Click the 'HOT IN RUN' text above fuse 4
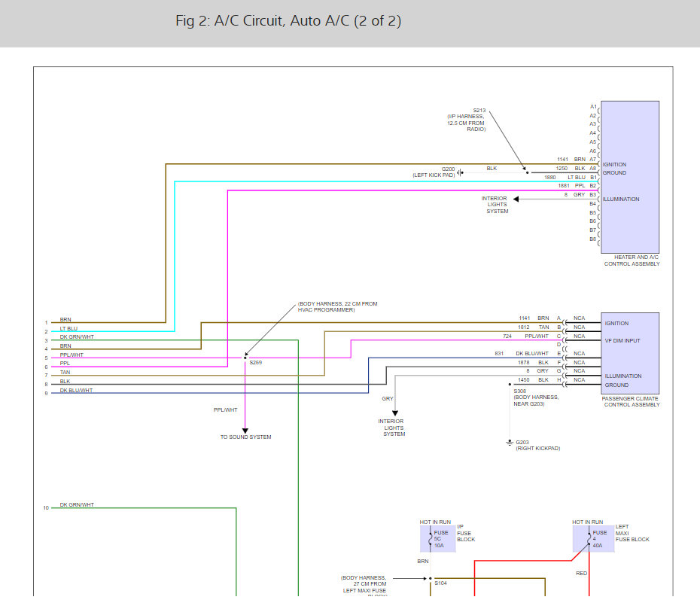The width and height of the screenshot is (700, 606). [x=588, y=522]
